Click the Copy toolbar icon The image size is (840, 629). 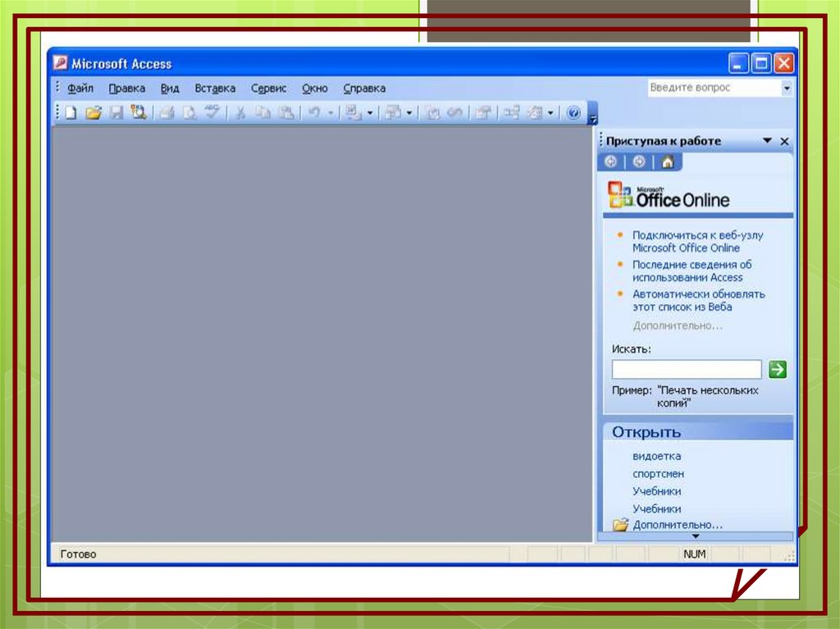(263, 112)
